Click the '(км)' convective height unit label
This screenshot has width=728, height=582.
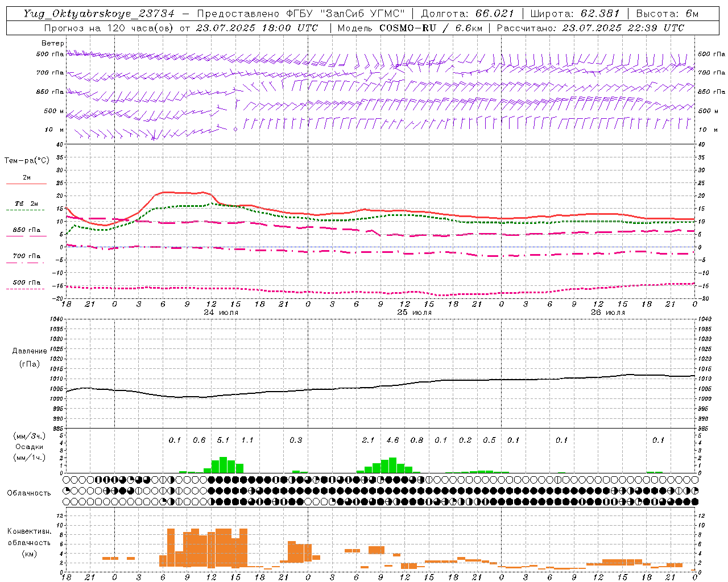[29, 554]
